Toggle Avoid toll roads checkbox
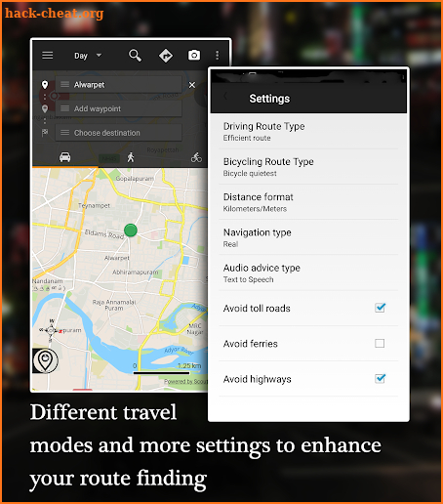Screen dimensions: 443x504 [x=380, y=308]
